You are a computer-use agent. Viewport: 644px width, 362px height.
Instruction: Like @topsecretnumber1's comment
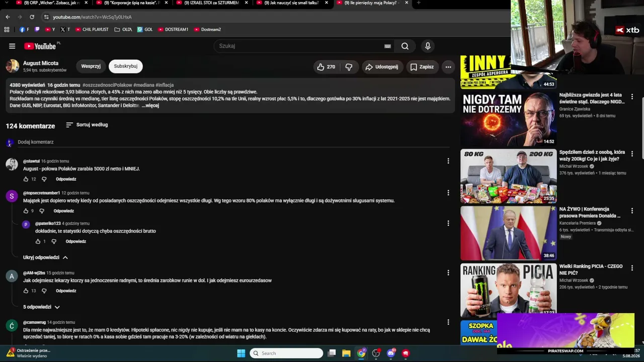click(x=26, y=211)
